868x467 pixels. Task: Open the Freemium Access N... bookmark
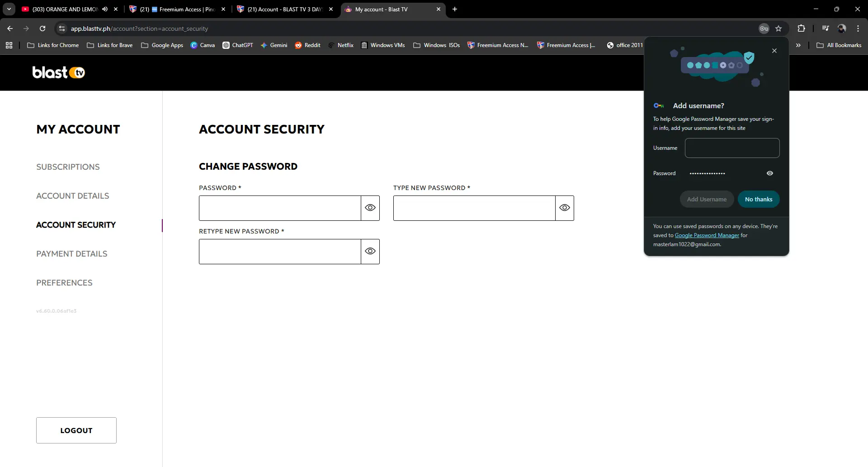pos(498,45)
